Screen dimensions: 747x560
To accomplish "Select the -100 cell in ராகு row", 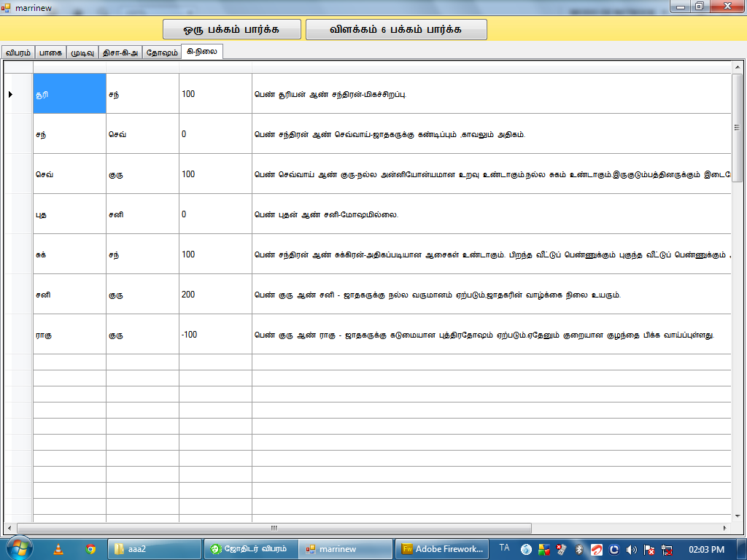I will point(215,335).
